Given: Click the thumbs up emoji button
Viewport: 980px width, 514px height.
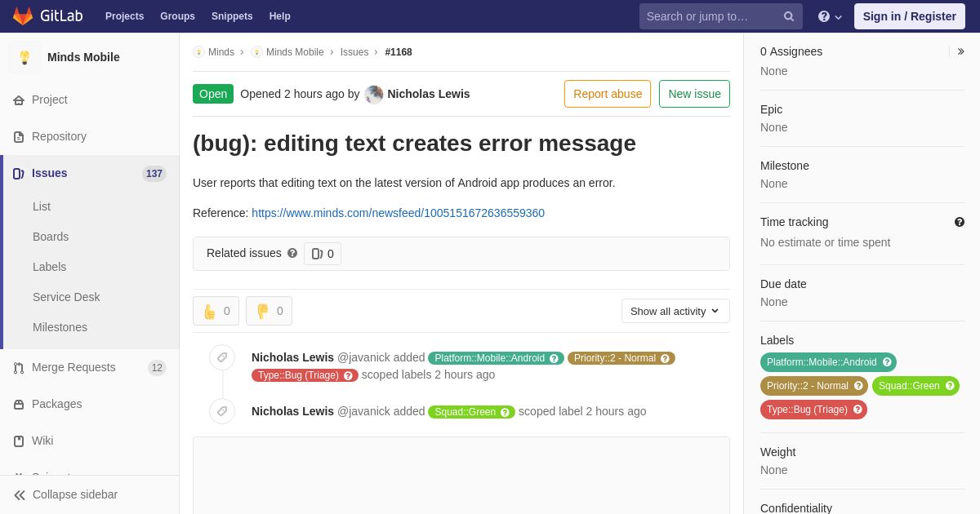Looking at the screenshot, I should (x=216, y=311).
